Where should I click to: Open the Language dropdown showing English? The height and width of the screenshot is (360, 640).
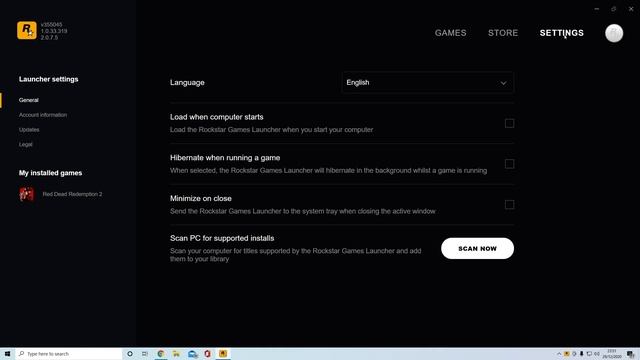tap(427, 83)
